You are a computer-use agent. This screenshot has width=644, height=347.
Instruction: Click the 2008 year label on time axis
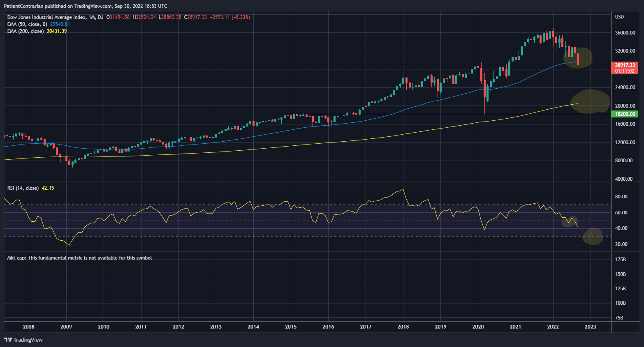click(x=29, y=327)
